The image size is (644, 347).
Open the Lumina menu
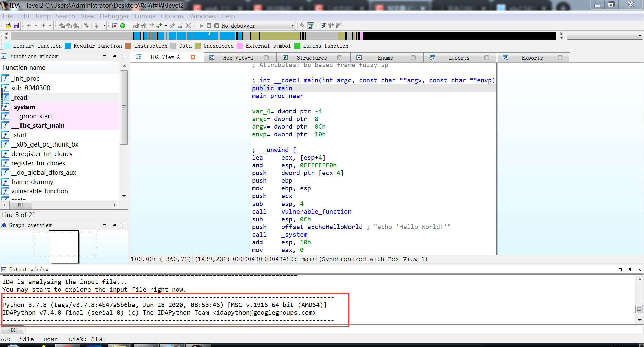145,16
